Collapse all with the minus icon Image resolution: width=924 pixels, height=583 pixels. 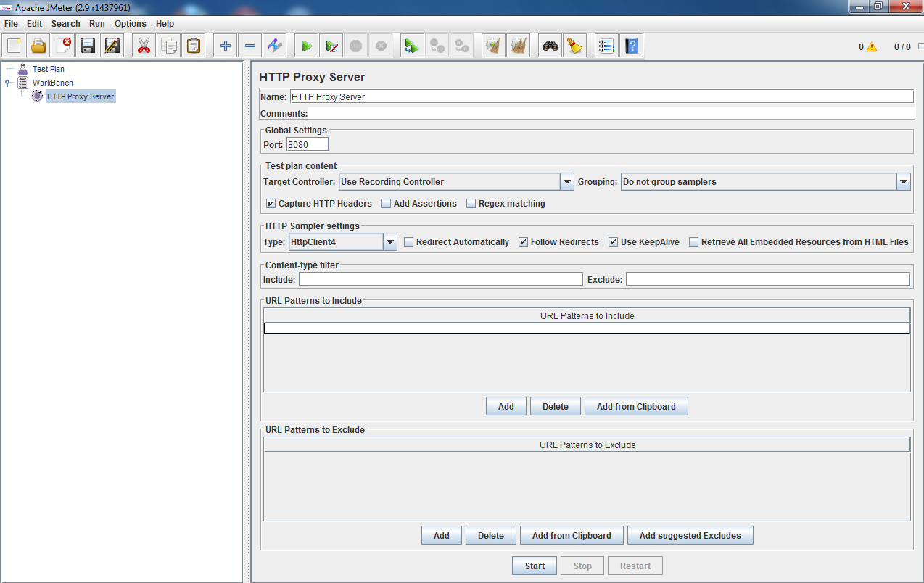[x=250, y=46]
